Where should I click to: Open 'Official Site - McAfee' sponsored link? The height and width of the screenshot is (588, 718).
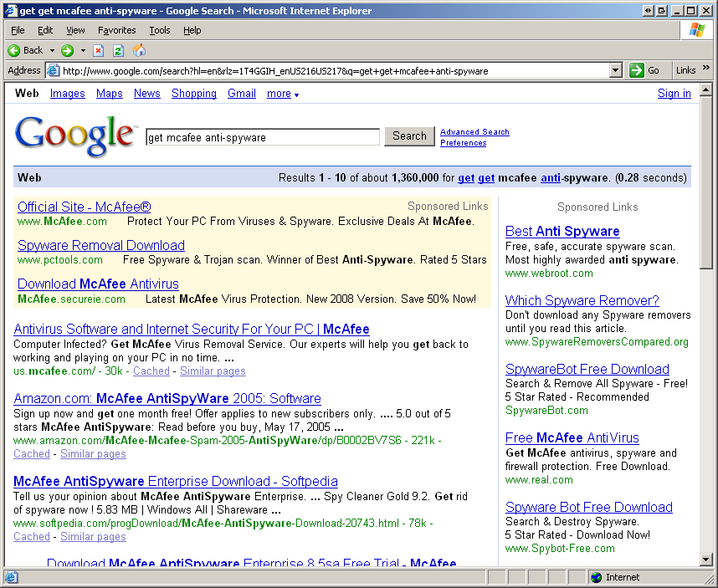point(85,207)
